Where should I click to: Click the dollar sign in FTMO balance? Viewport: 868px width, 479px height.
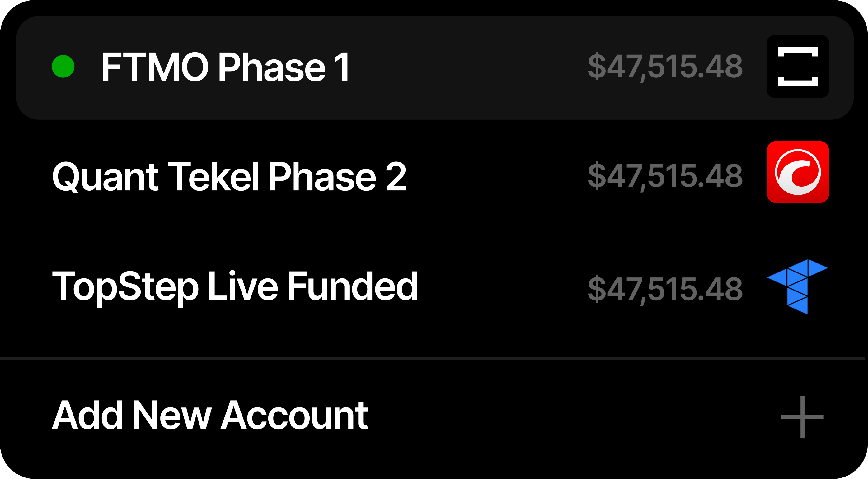597,66
